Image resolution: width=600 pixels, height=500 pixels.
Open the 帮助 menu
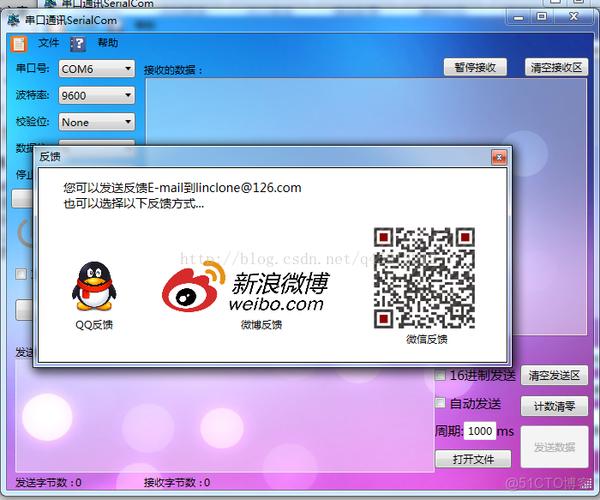[x=108, y=42]
